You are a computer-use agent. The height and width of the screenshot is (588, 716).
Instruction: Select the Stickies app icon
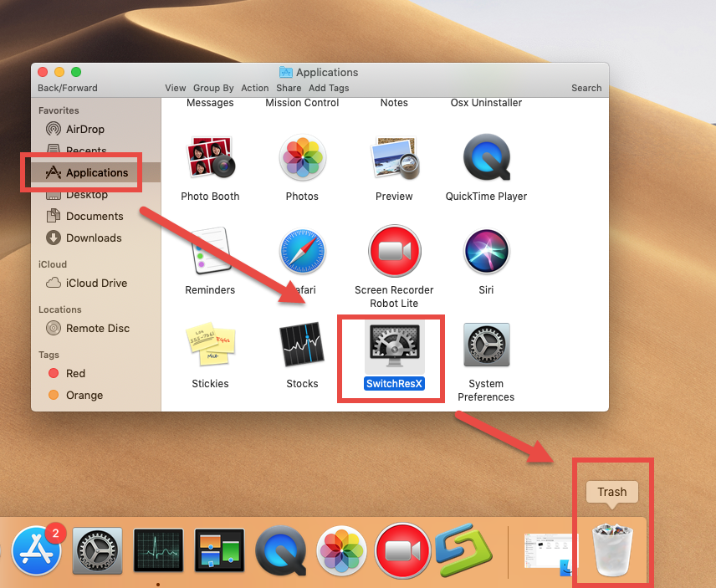pyautogui.click(x=210, y=345)
